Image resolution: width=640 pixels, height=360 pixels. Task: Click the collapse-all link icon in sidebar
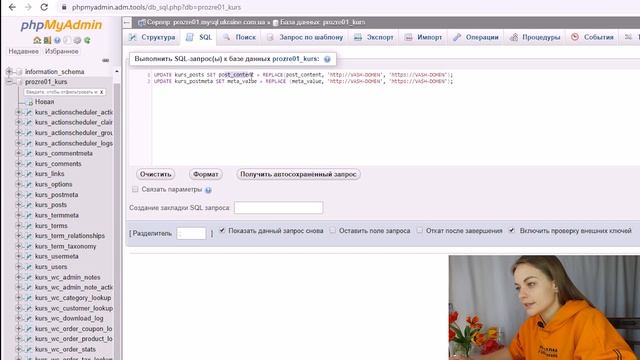tap(106, 60)
